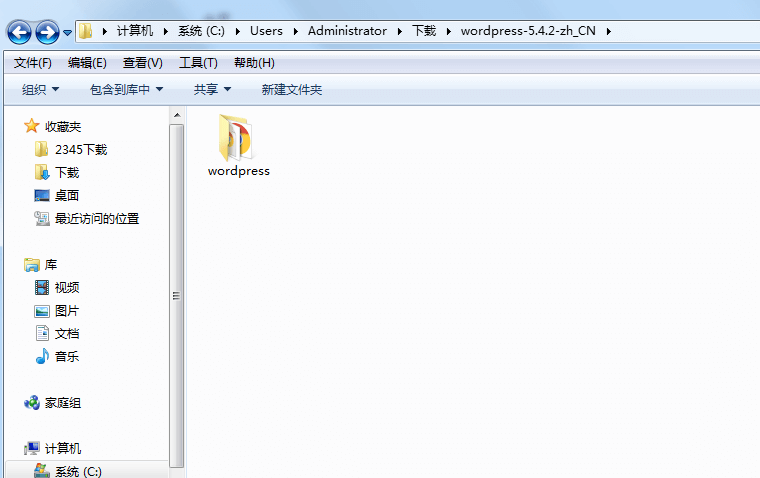This screenshot has width=760, height=478.
Task: Select 桌面 in the navigation pane
Action: coord(67,195)
